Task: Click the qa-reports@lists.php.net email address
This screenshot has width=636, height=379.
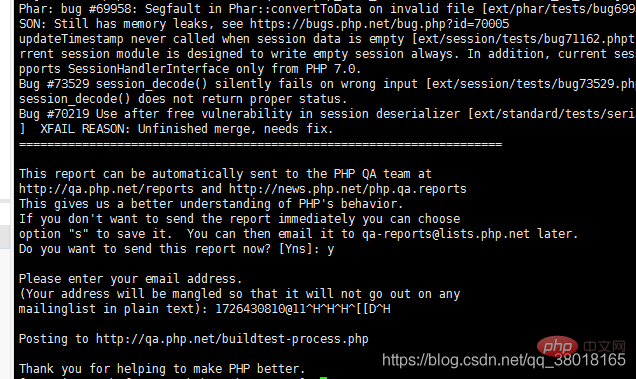Action: click(x=445, y=234)
